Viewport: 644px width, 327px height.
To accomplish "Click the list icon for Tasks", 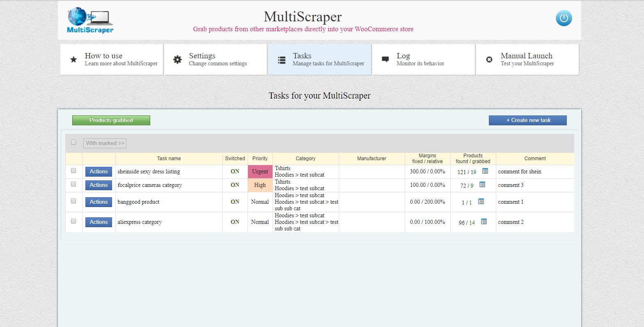I will click(x=282, y=60).
